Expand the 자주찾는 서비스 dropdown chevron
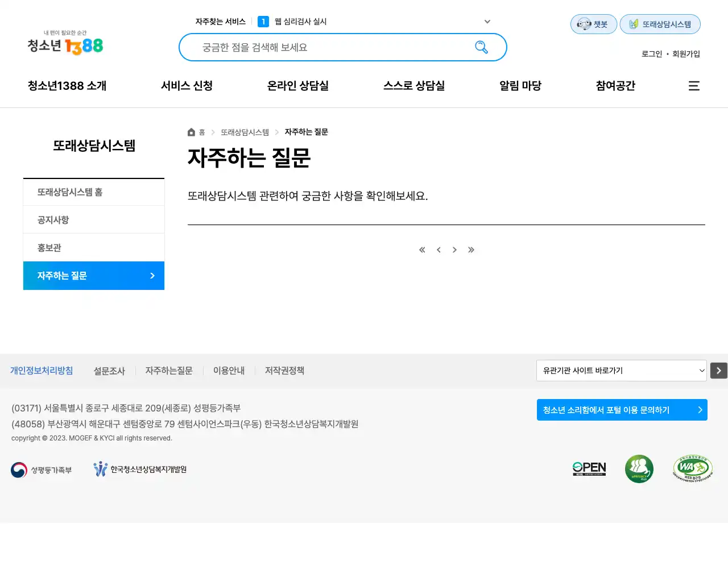The width and height of the screenshot is (728, 582). 487,22
